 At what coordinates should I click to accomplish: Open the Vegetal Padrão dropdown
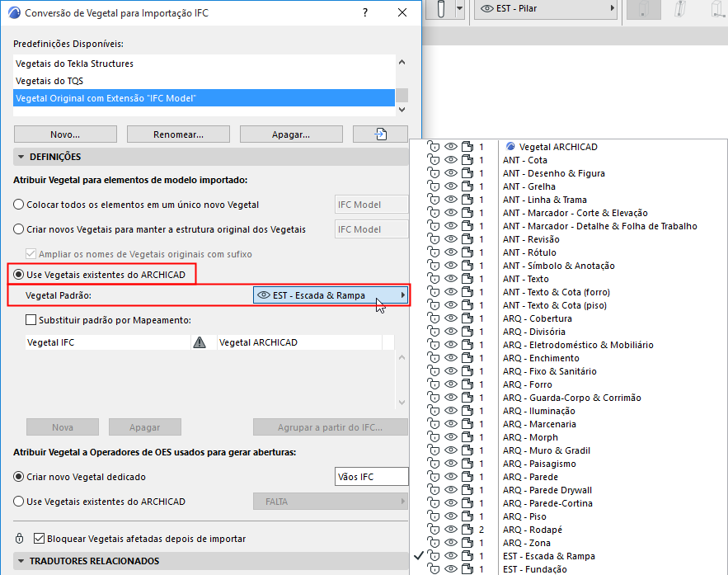[331, 295]
